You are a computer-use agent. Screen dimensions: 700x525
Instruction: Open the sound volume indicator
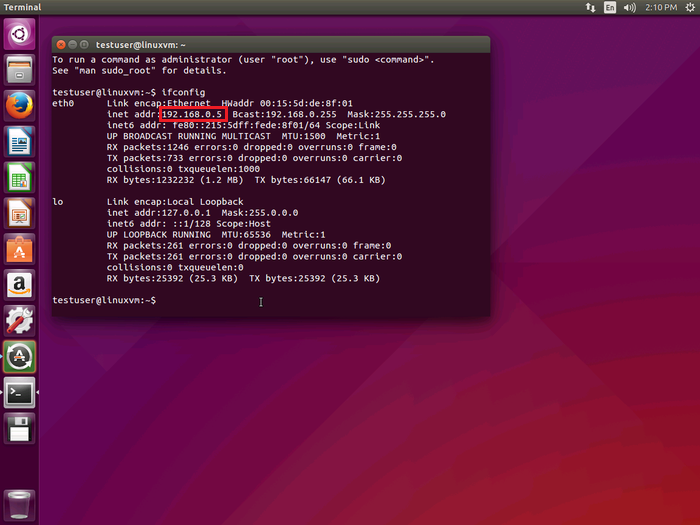629,8
